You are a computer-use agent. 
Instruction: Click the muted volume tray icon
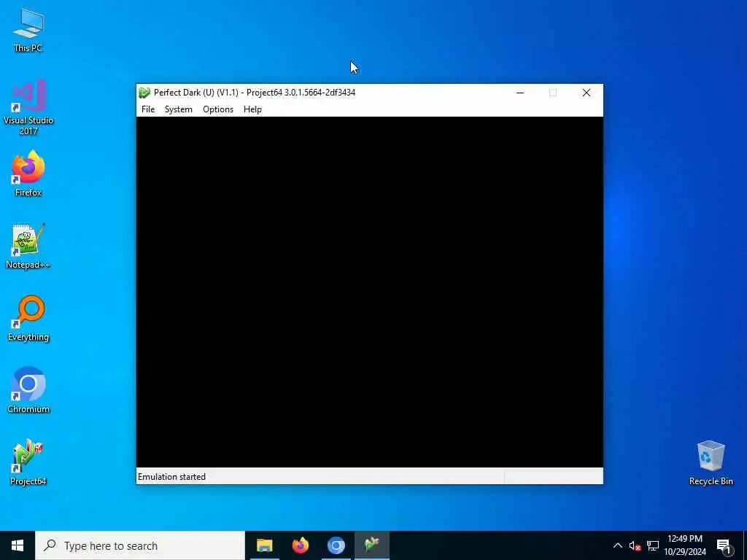click(635, 545)
